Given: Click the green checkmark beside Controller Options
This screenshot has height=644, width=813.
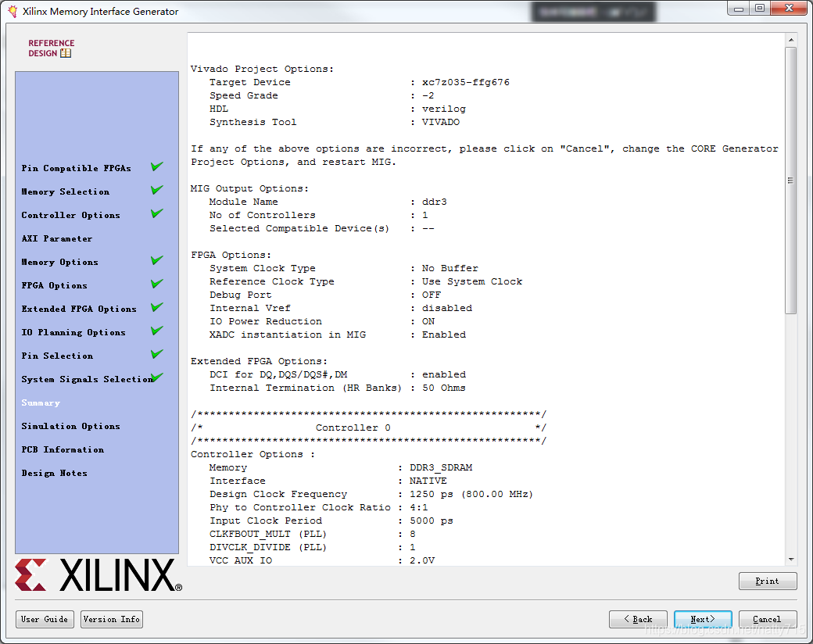Looking at the screenshot, I should pyautogui.click(x=157, y=213).
